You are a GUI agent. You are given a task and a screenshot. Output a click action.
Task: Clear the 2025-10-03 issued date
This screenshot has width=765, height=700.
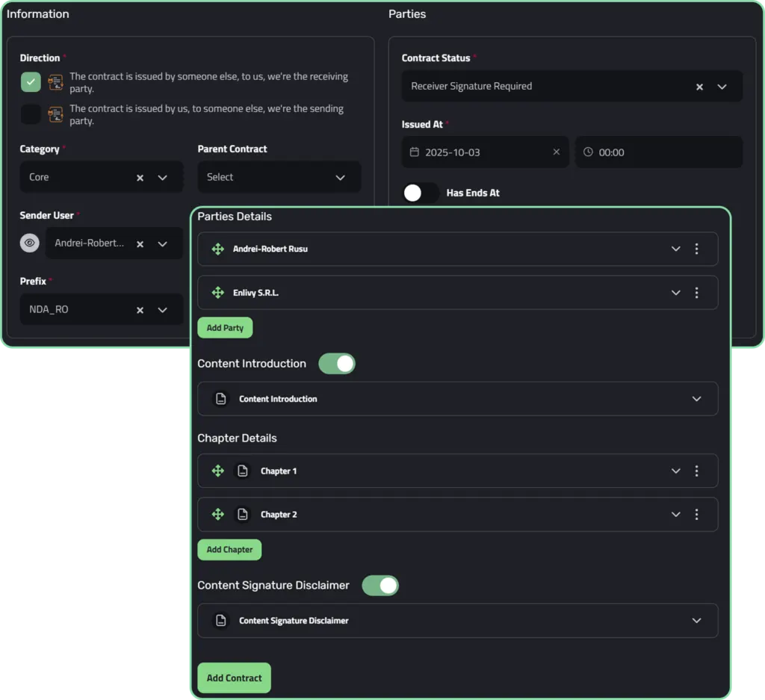click(556, 152)
